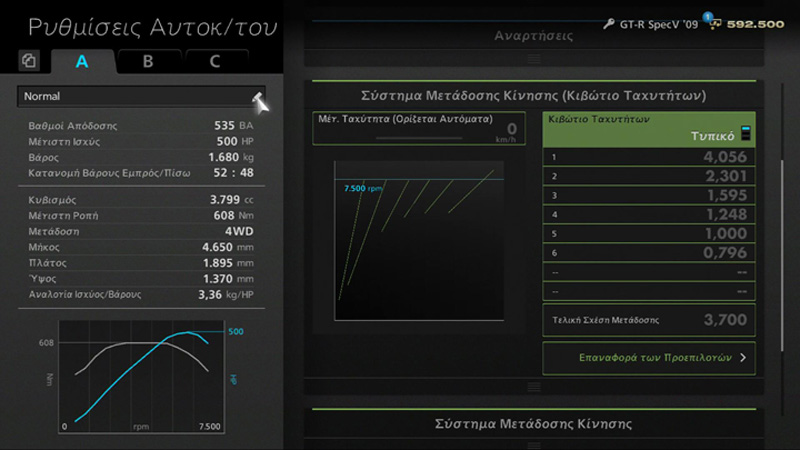Select Τελική Σχέση Μετάδοσης final ratio field

tap(648, 320)
